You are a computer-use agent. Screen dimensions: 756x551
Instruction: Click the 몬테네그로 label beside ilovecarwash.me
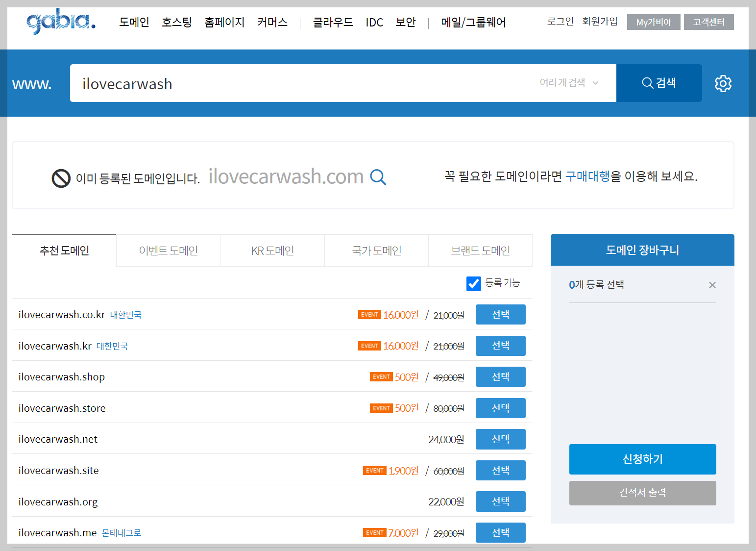click(x=121, y=533)
